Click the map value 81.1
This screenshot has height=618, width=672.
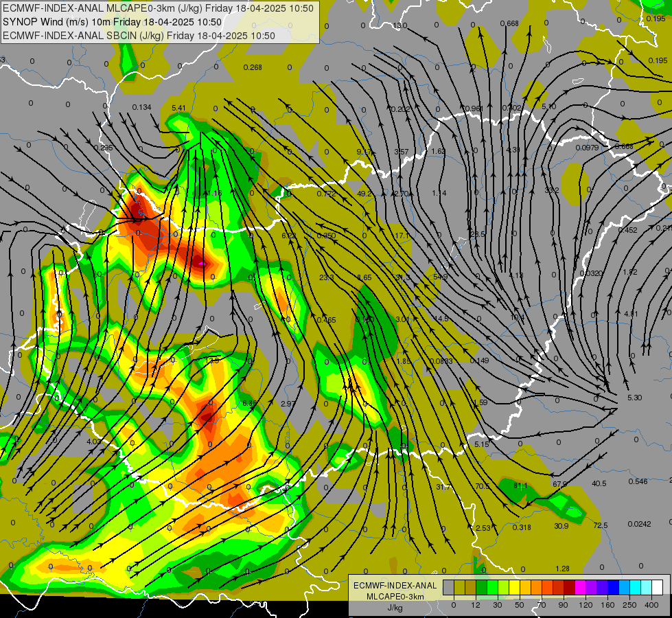520,485
